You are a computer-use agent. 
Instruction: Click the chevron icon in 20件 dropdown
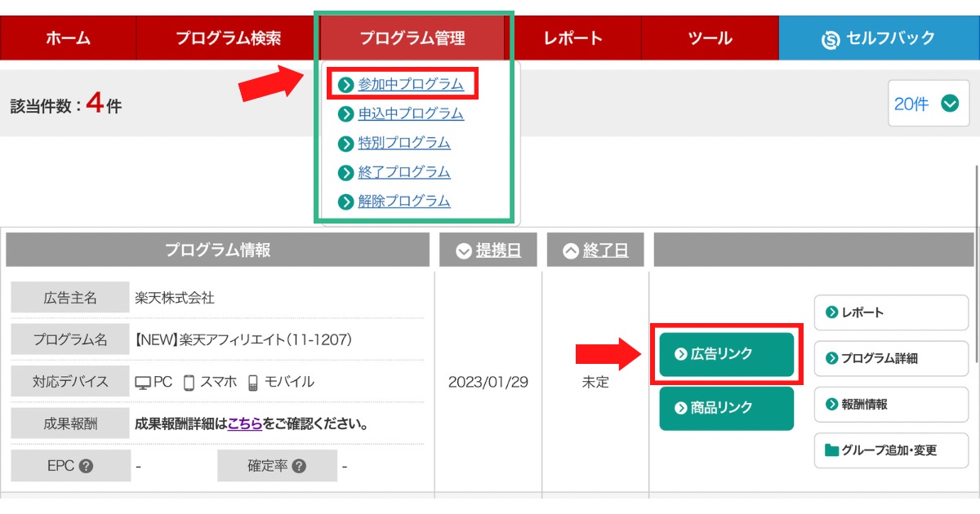[x=949, y=104]
